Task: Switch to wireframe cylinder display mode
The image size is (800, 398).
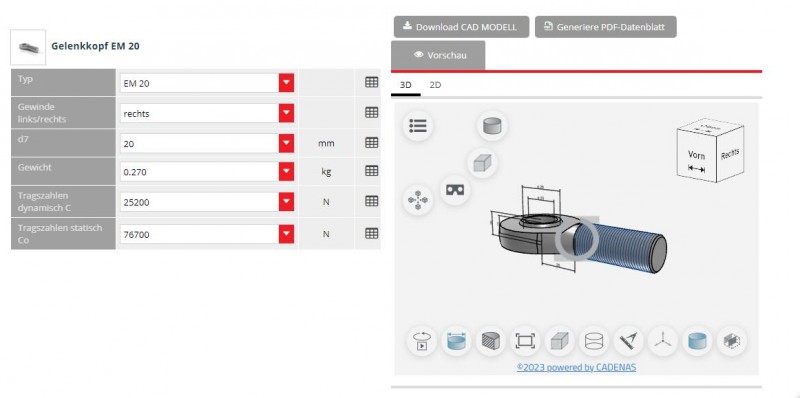Action: pos(594,341)
